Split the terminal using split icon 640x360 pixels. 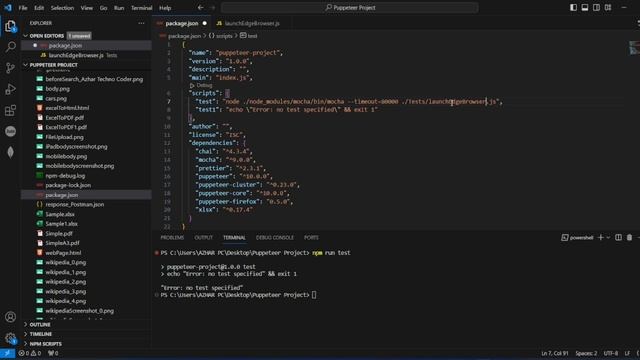pos(618,238)
